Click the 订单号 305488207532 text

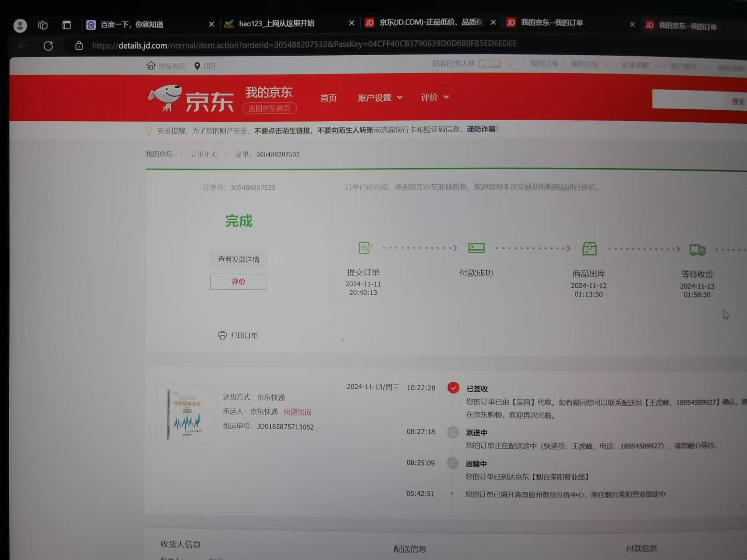(239, 187)
